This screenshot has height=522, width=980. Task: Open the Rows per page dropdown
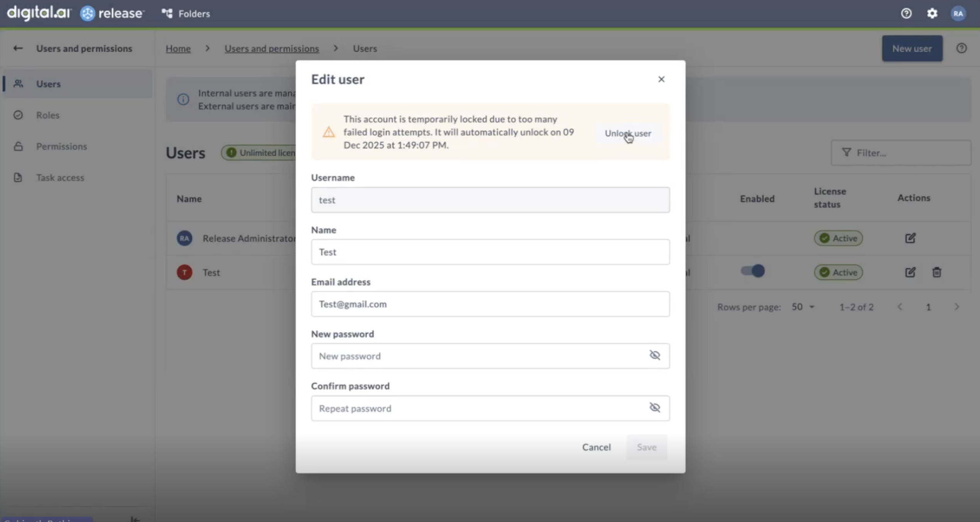[x=803, y=307]
